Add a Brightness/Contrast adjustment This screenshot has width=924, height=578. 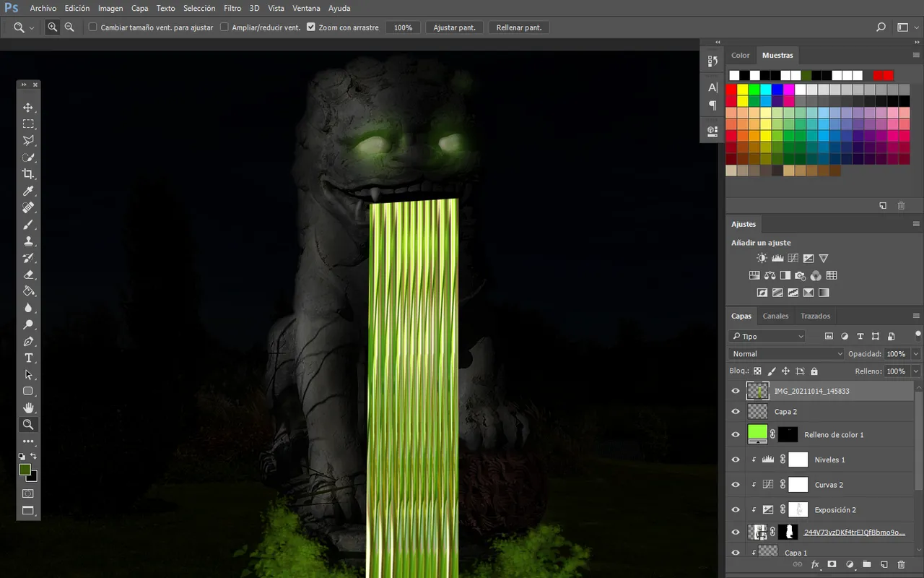click(762, 258)
